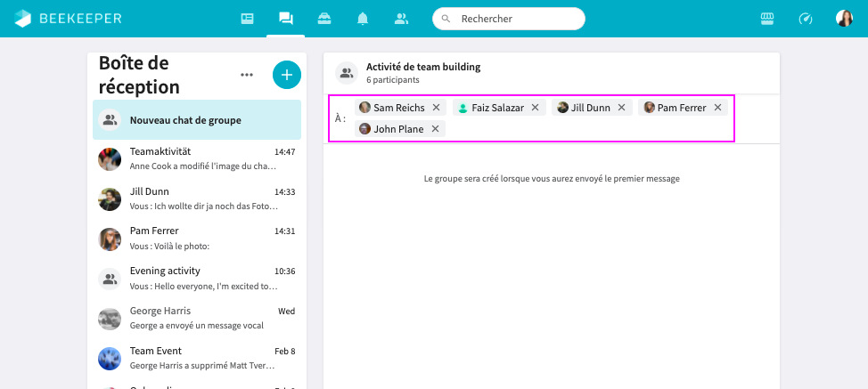
Task: Open the news stream icon in top bar
Action: tap(247, 19)
